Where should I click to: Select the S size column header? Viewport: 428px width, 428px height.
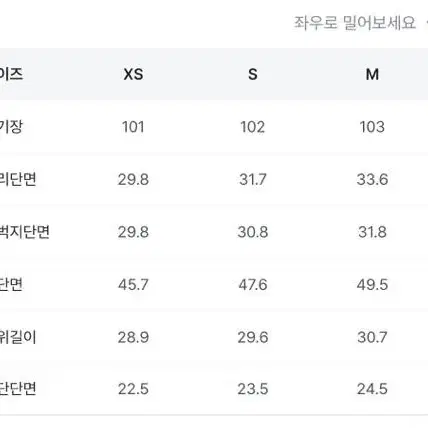click(x=253, y=74)
